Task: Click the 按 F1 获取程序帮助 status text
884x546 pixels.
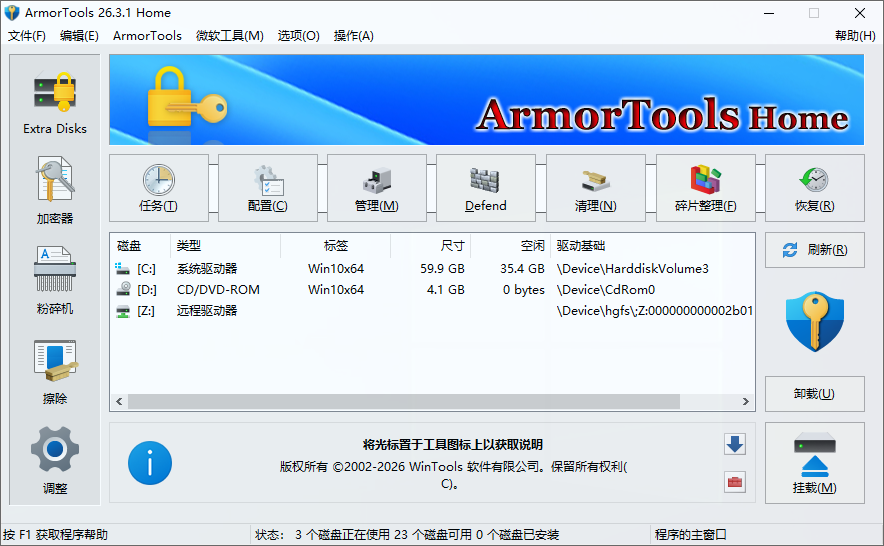Action: (x=55, y=535)
